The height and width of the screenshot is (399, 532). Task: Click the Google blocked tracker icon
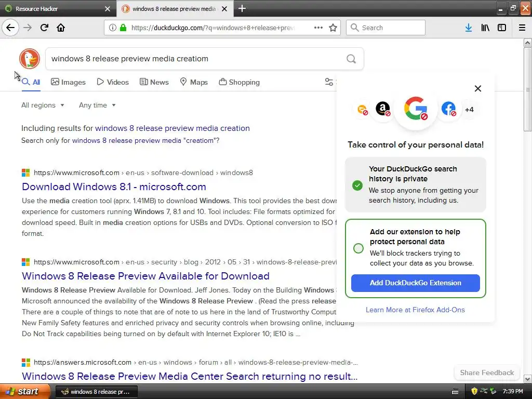click(x=416, y=109)
